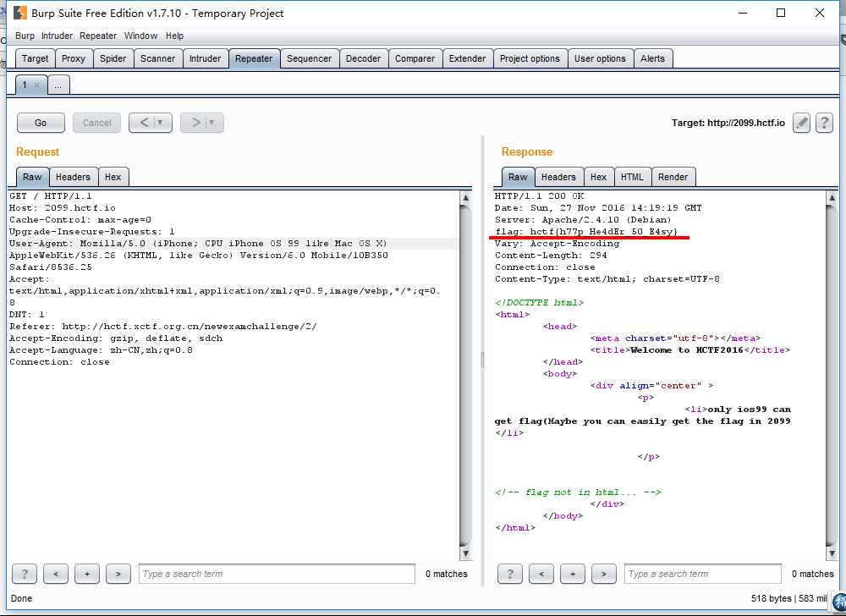Screen dimensions: 846x616
Task: Click the 'flag not in html' comment line
Action: point(578,492)
